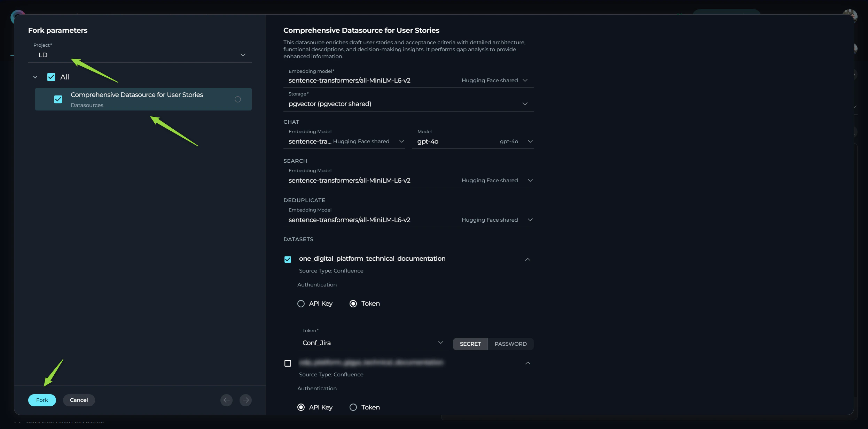This screenshot has height=429, width=868.
Task: Uncheck Comprehensive Datasource for User Stories
Action: (x=58, y=99)
